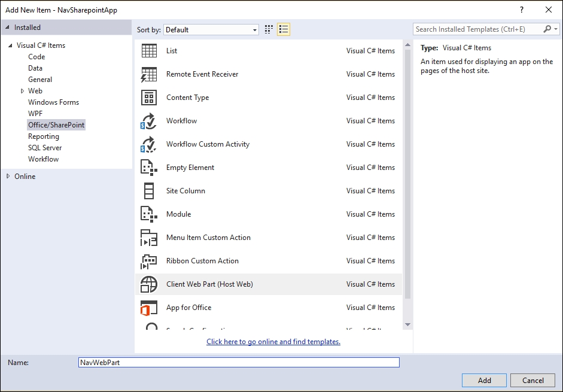Click the search magnifier icon
The image size is (563, 392).
[547, 29]
